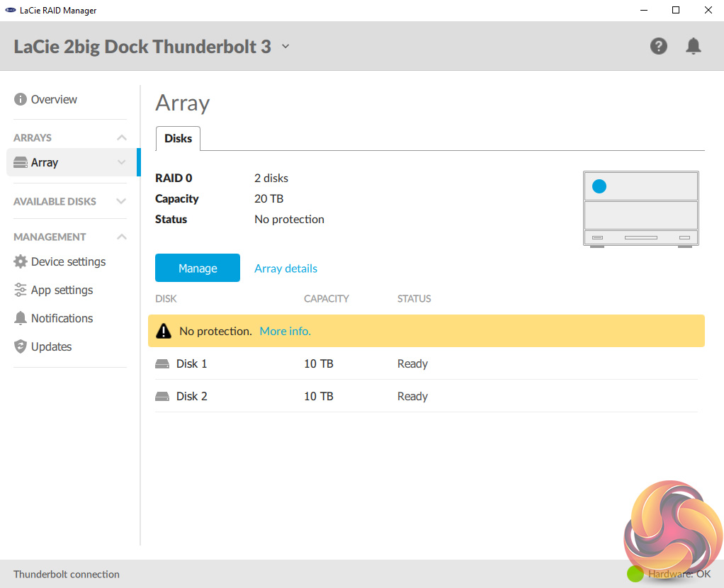Open Notifications in sidebar
Screen dimensions: 724x588
62,318
